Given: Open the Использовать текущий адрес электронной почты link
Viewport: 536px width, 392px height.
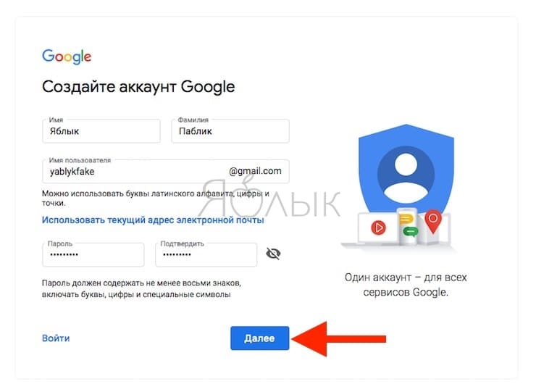Looking at the screenshot, I should (x=153, y=220).
